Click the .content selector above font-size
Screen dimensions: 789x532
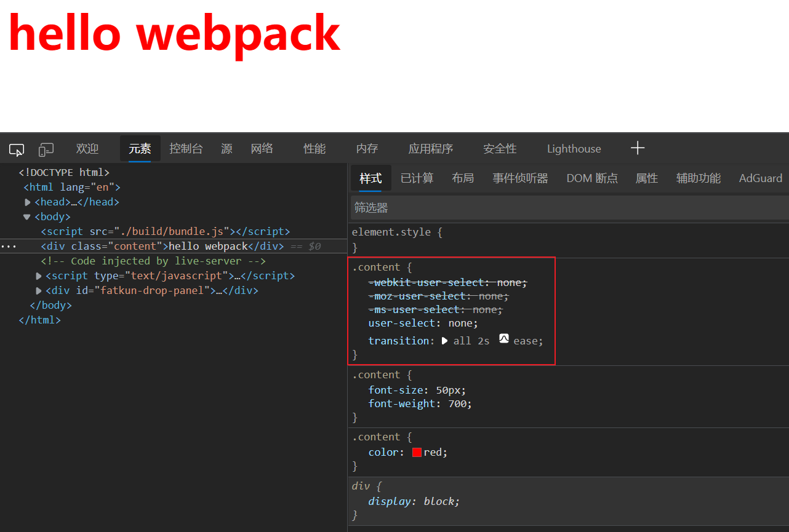[x=376, y=375]
